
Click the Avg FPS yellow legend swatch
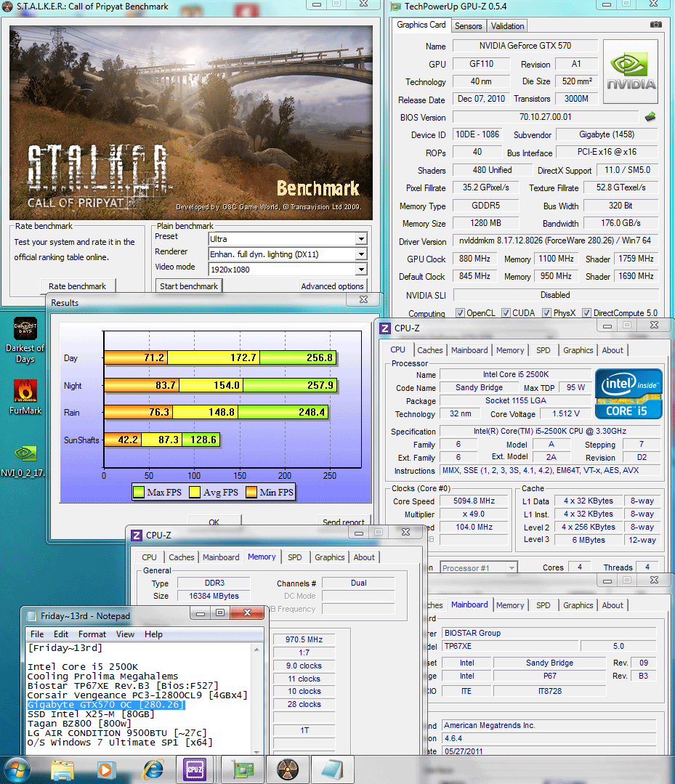195,493
